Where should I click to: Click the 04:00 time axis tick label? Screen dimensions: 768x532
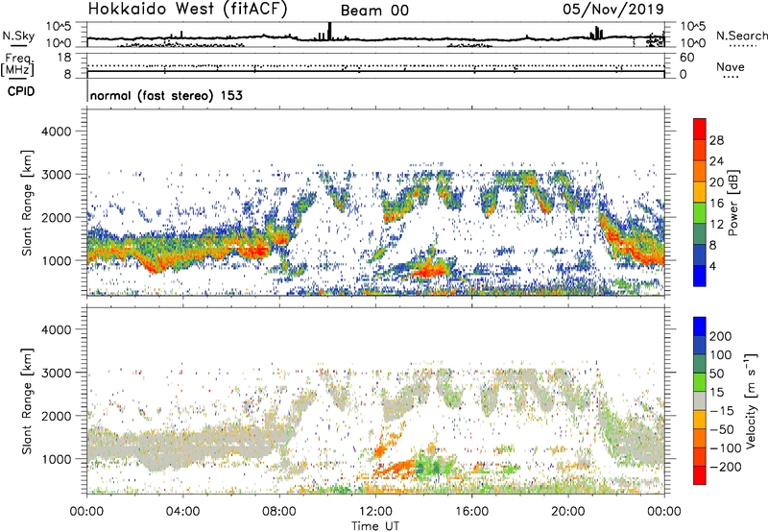(x=183, y=512)
